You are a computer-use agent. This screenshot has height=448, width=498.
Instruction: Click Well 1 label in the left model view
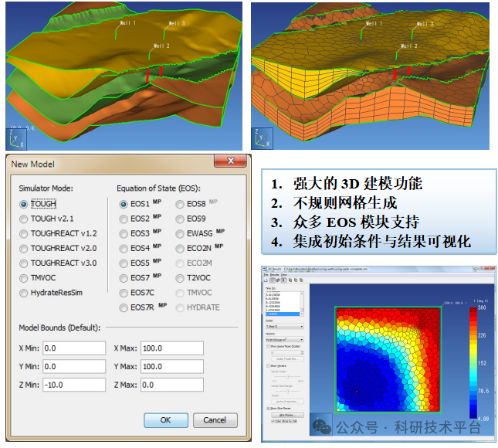pyautogui.click(x=127, y=23)
